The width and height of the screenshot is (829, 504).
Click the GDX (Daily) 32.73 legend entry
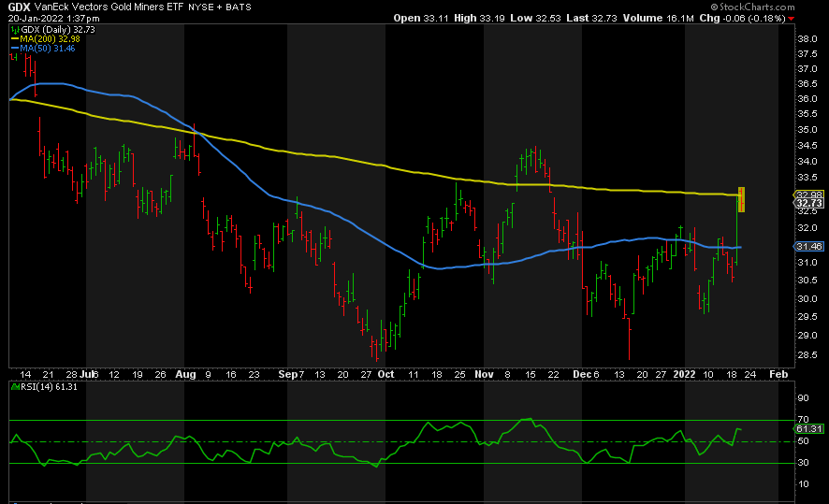[58, 30]
